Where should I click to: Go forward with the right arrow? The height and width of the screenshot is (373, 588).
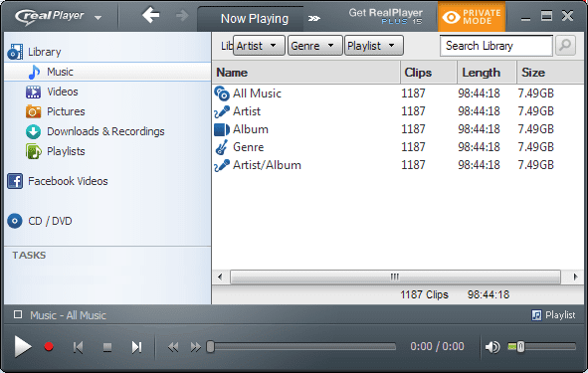tap(182, 16)
